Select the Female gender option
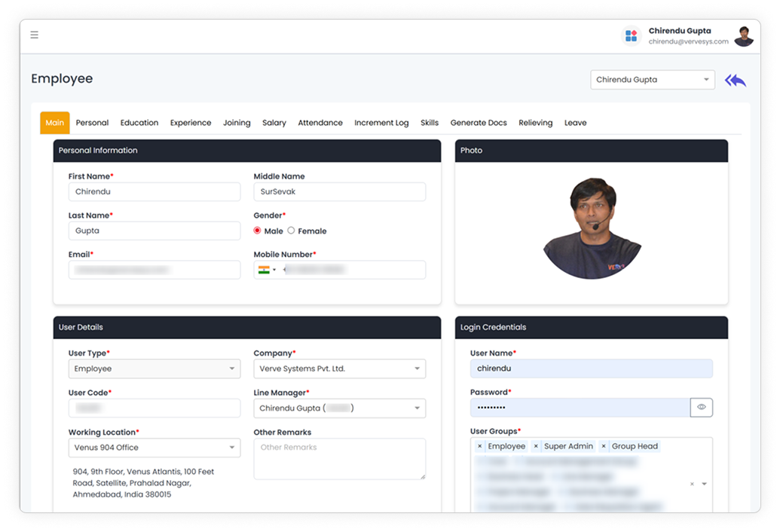The height and width of the screenshot is (532, 780). 291,231
